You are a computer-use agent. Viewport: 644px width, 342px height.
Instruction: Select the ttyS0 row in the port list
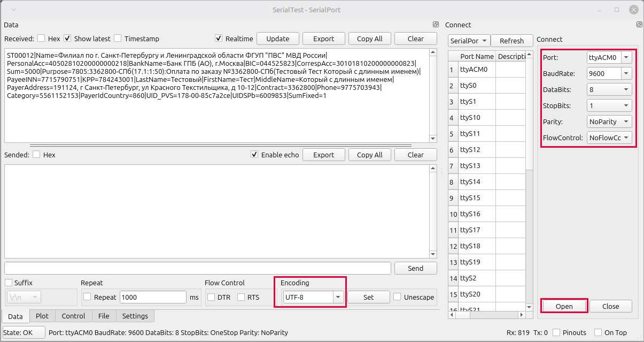tap(477, 85)
